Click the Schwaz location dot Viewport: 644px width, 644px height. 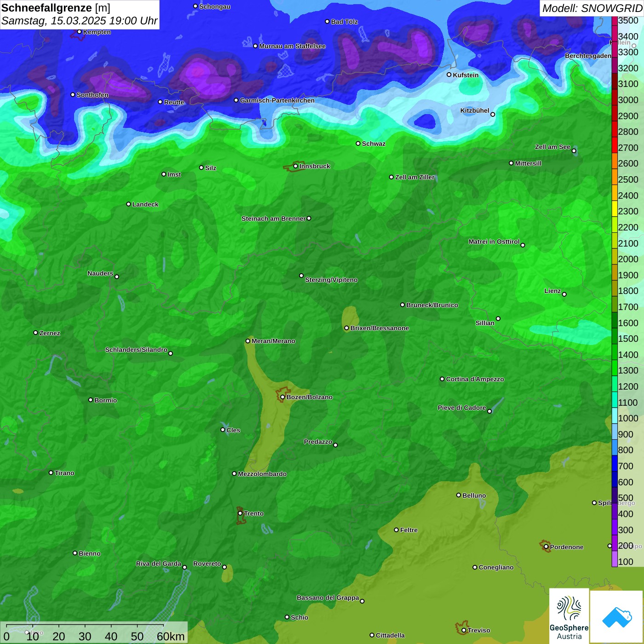(358, 144)
